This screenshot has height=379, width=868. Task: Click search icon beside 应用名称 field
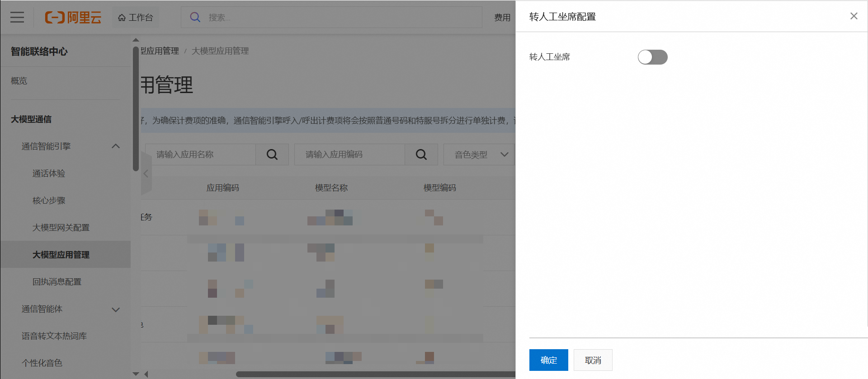(272, 154)
